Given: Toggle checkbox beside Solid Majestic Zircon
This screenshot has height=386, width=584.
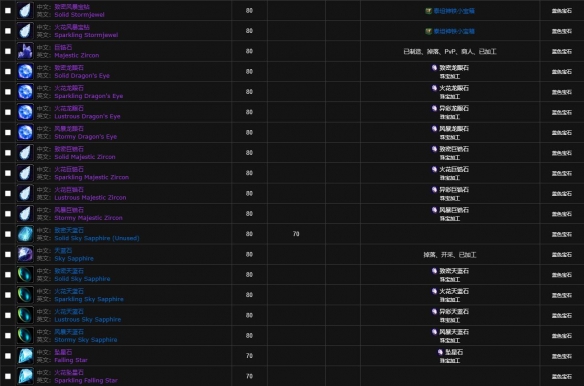Looking at the screenshot, I should [8, 153].
